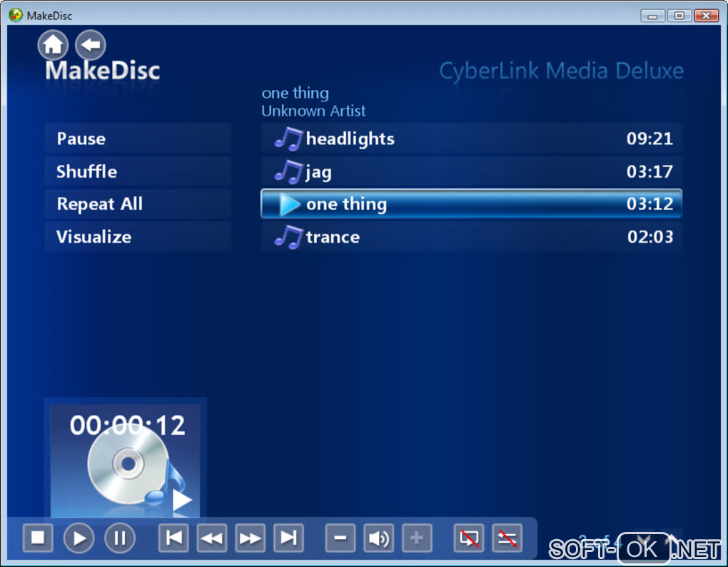
Task: Click the music note icon beside headlights
Action: click(288, 139)
